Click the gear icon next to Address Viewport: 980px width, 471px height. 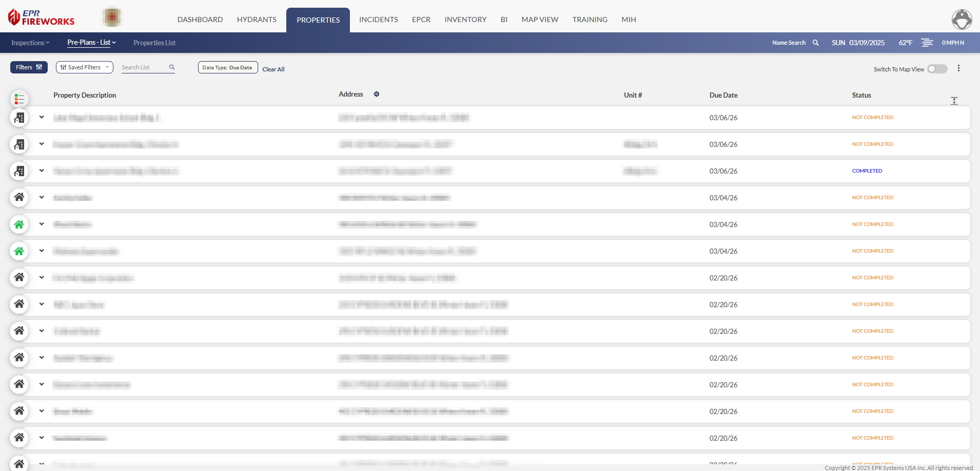click(x=377, y=95)
